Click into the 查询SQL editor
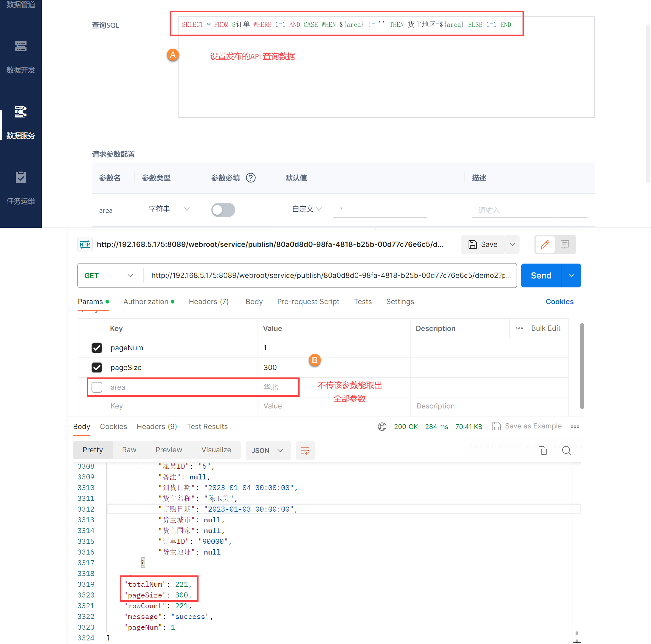The height and width of the screenshot is (644, 651). point(386,67)
